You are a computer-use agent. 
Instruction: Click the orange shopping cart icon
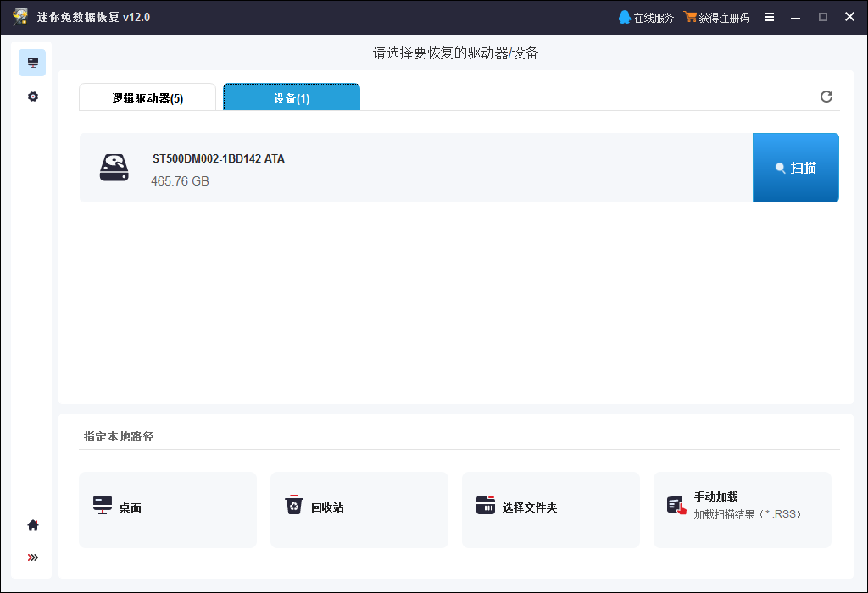[x=690, y=17]
